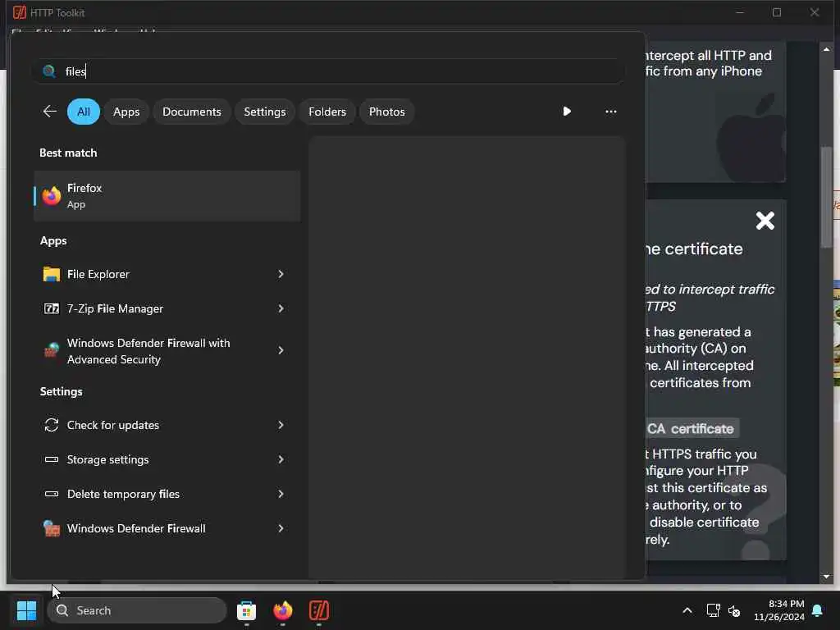Click the Storage settings drive icon

click(x=52, y=459)
